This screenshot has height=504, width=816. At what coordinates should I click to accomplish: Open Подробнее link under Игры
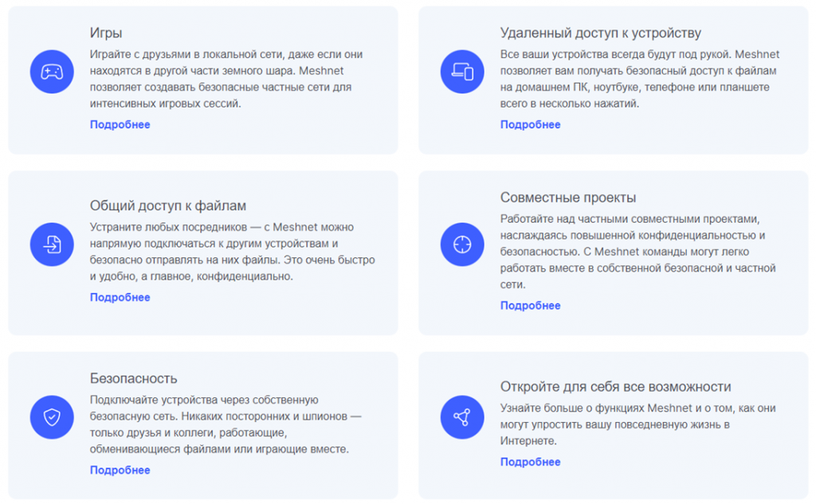tap(120, 125)
